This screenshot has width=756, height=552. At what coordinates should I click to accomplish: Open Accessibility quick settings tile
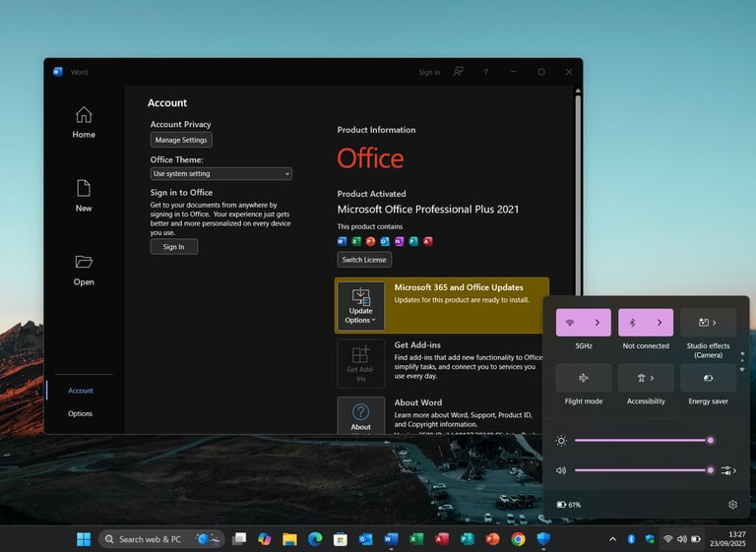click(646, 378)
